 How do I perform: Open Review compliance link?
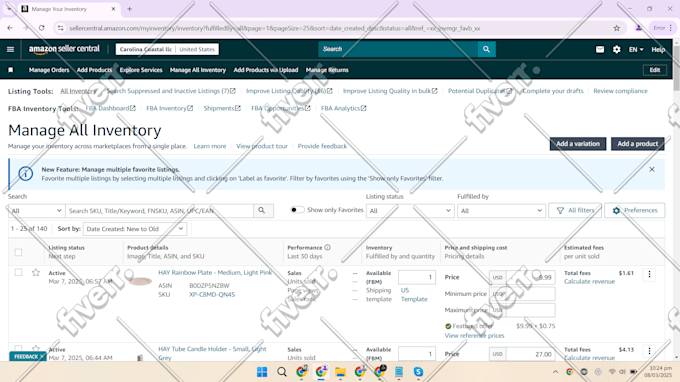pyautogui.click(x=621, y=91)
